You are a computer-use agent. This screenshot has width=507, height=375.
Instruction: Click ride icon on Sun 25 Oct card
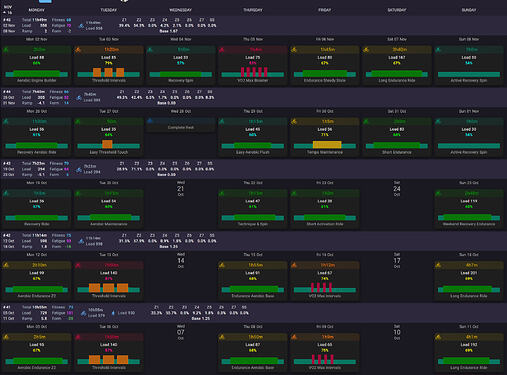(438, 194)
